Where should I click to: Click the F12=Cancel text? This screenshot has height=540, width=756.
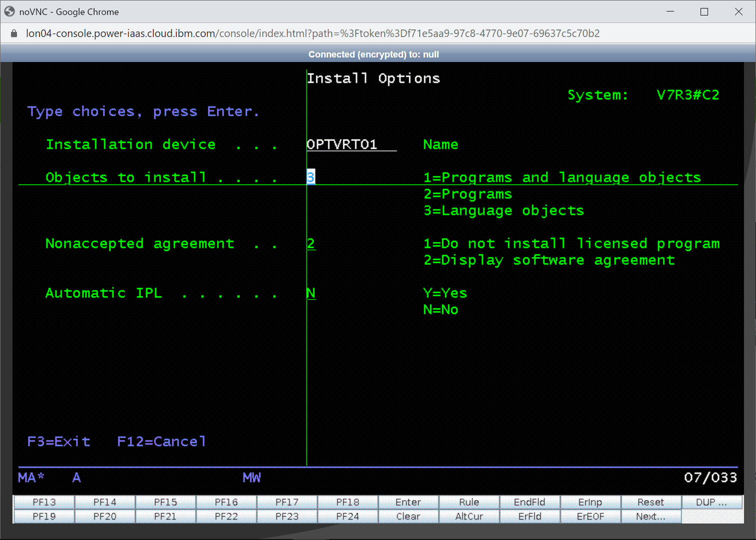coord(161,441)
